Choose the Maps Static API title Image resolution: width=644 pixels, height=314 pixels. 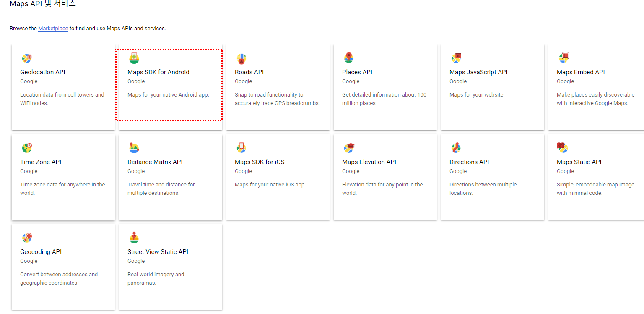point(579,162)
